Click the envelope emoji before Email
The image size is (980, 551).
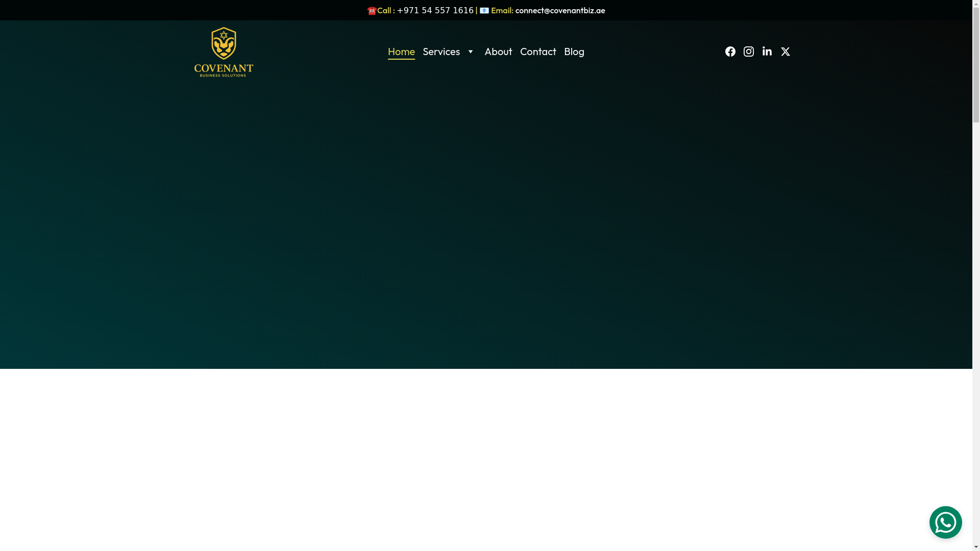pyautogui.click(x=484, y=10)
